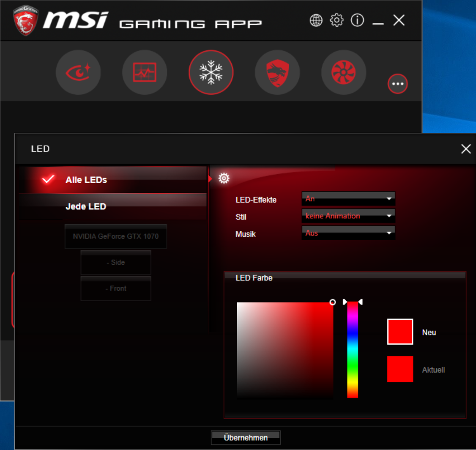Screen dimensions: 476x450
Task: Open the Stil dropdown showing keine Animation
Action: coord(348,216)
